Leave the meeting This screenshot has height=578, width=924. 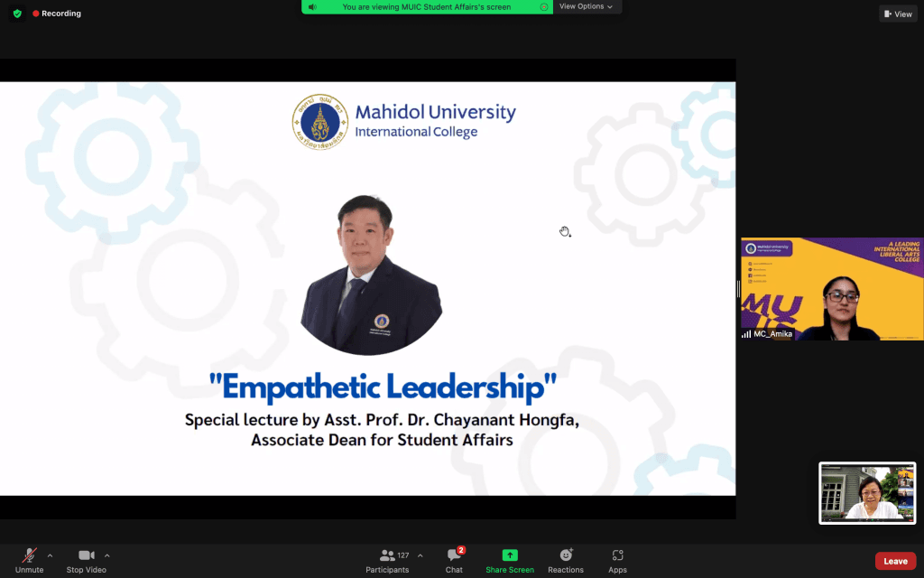[895, 561]
